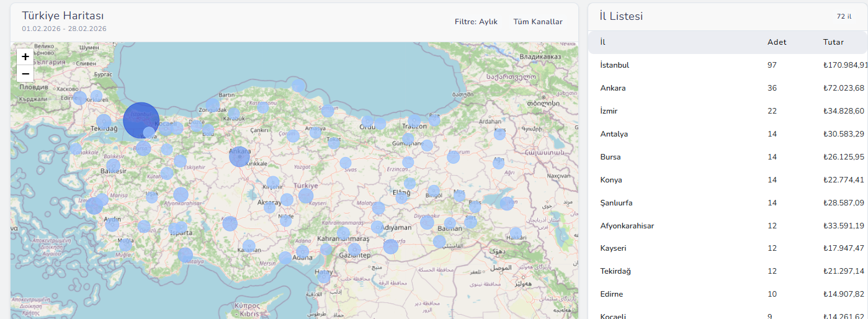Select the Konya row name

point(611,180)
